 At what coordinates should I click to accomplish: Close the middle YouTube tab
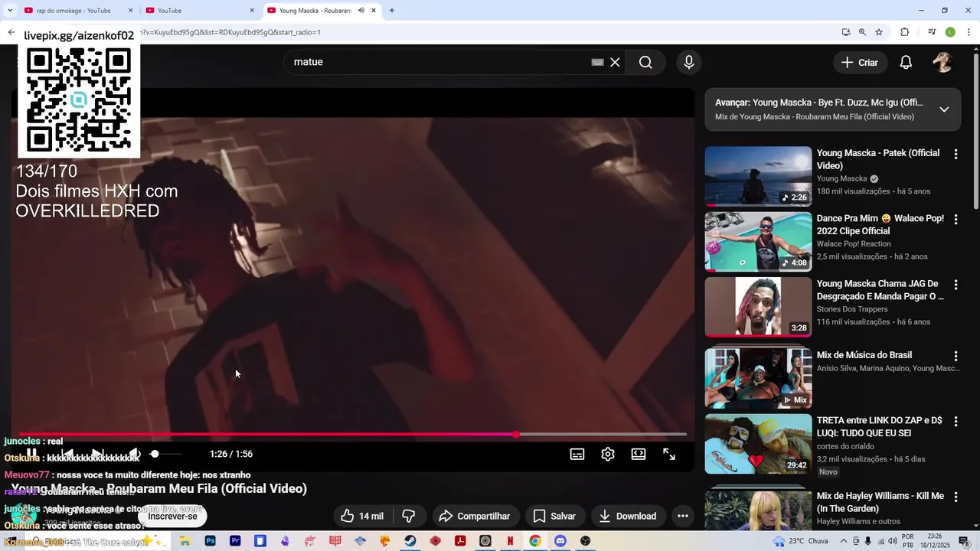(x=252, y=11)
